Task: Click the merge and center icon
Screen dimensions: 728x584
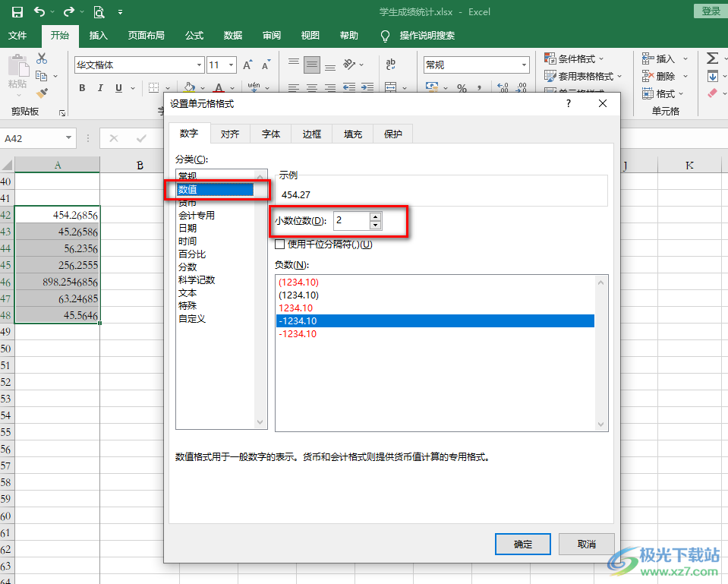Action: click(x=391, y=87)
